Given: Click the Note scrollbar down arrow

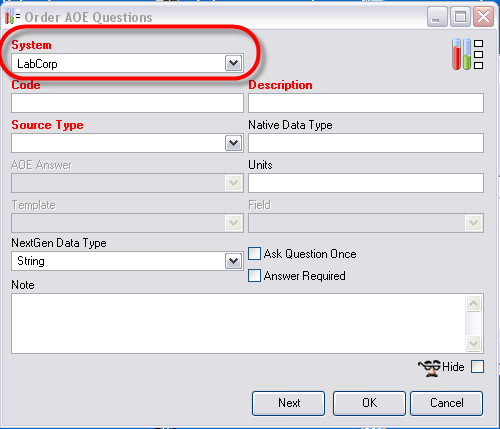Looking at the screenshot, I should [473, 343].
